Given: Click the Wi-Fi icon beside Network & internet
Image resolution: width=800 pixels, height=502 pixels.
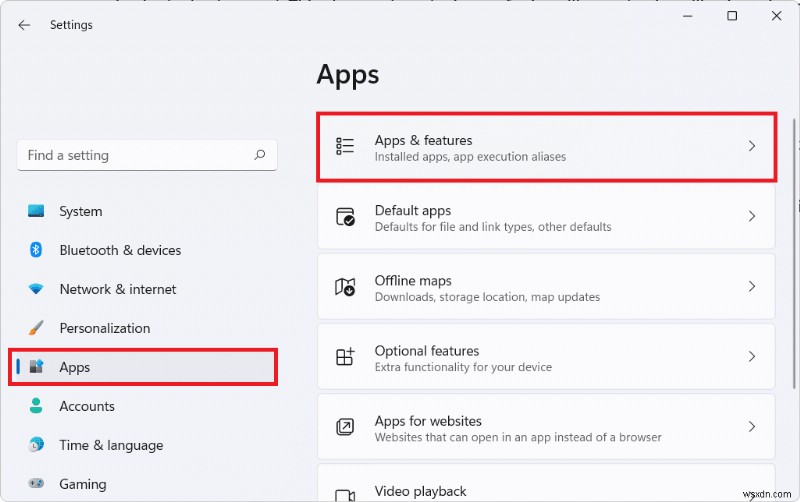Looking at the screenshot, I should (x=36, y=289).
